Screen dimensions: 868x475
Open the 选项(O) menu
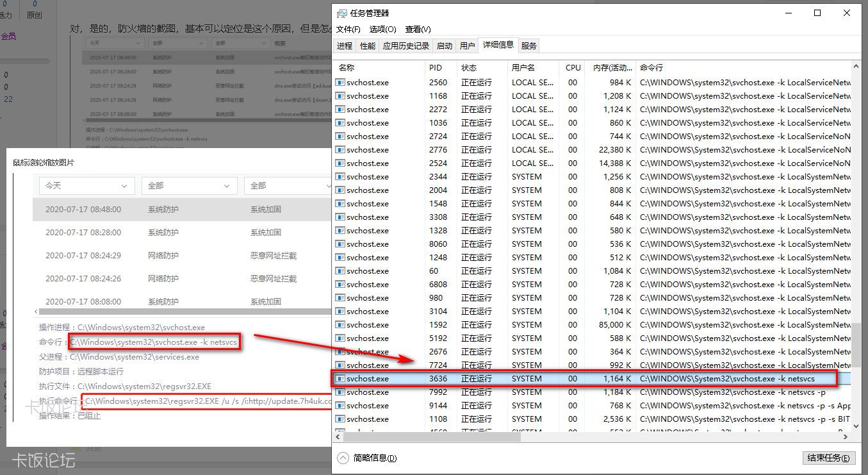pos(383,29)
